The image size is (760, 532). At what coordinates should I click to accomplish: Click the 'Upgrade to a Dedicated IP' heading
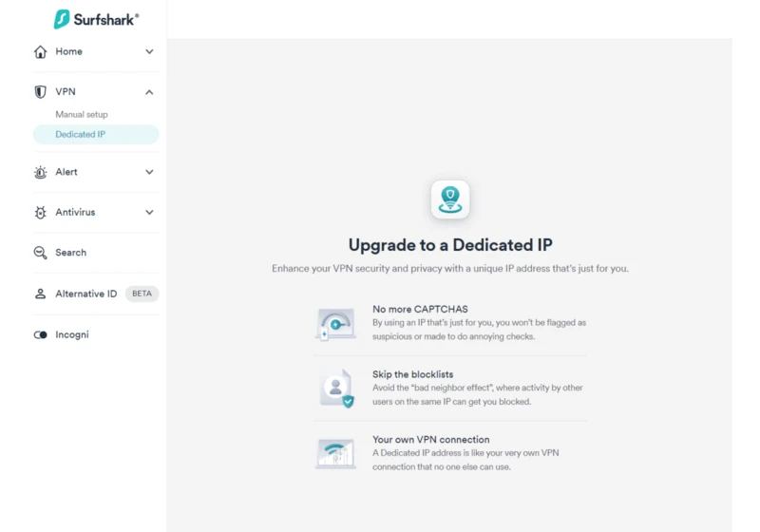[450, 245]
